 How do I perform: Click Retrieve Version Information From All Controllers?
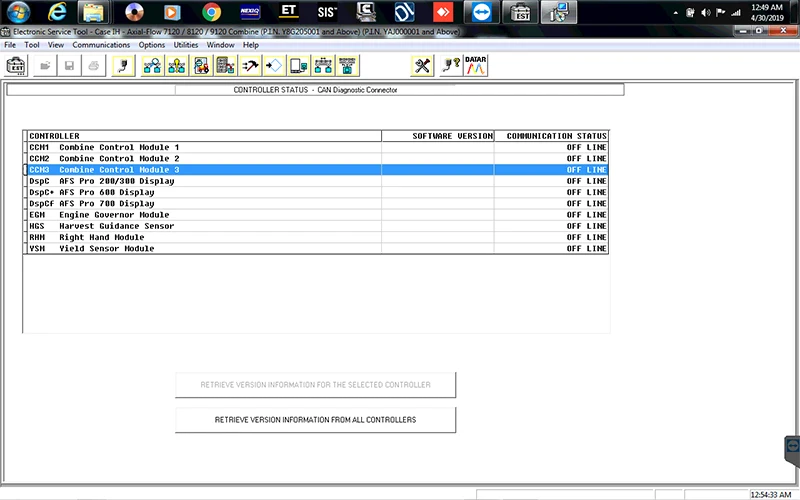[x=315, y=420]
